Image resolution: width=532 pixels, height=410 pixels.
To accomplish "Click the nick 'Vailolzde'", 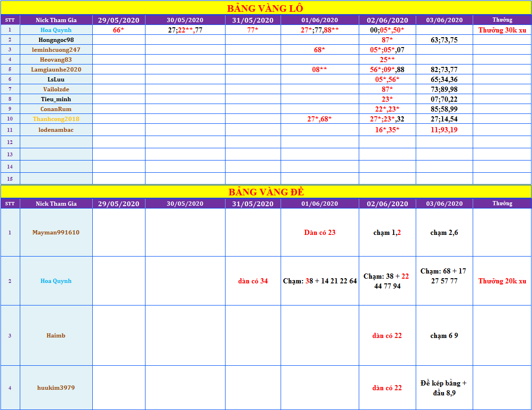I will (x=56, y=89).
